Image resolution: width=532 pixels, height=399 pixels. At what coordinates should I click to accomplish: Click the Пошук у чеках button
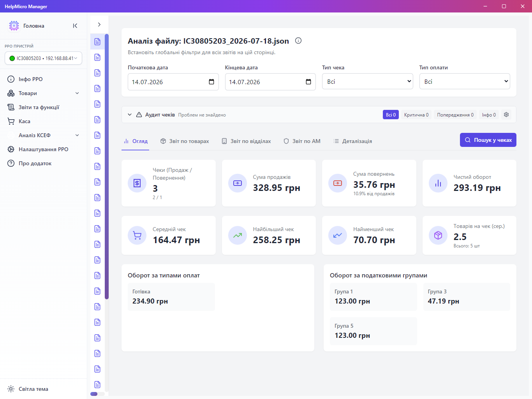pyautogui.click(x=488, y=140)
